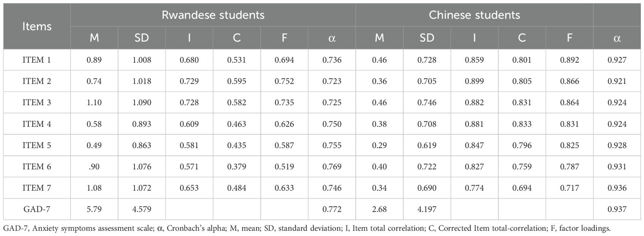Select the GAD-7 SD value 4.579
644x236 pixels.
(142, 209)
